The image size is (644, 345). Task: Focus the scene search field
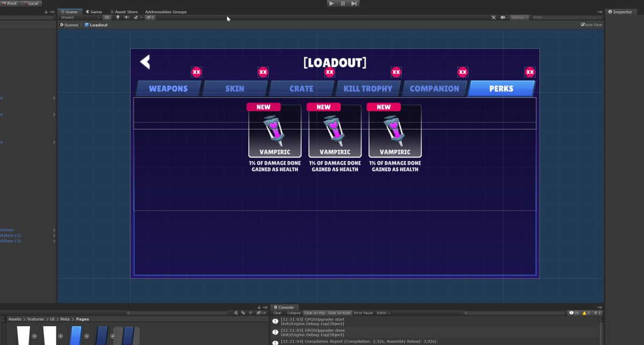click(566, 17)
